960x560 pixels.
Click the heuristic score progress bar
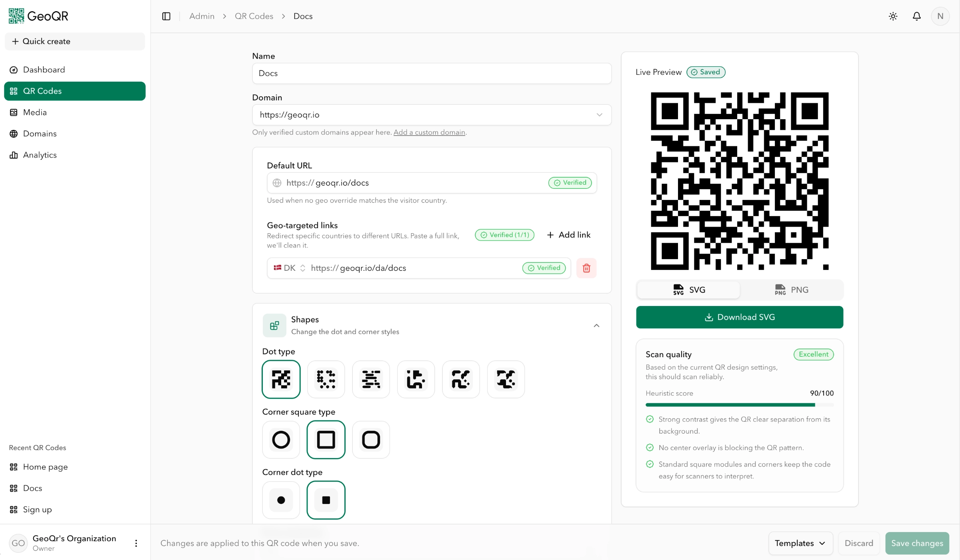739,405
